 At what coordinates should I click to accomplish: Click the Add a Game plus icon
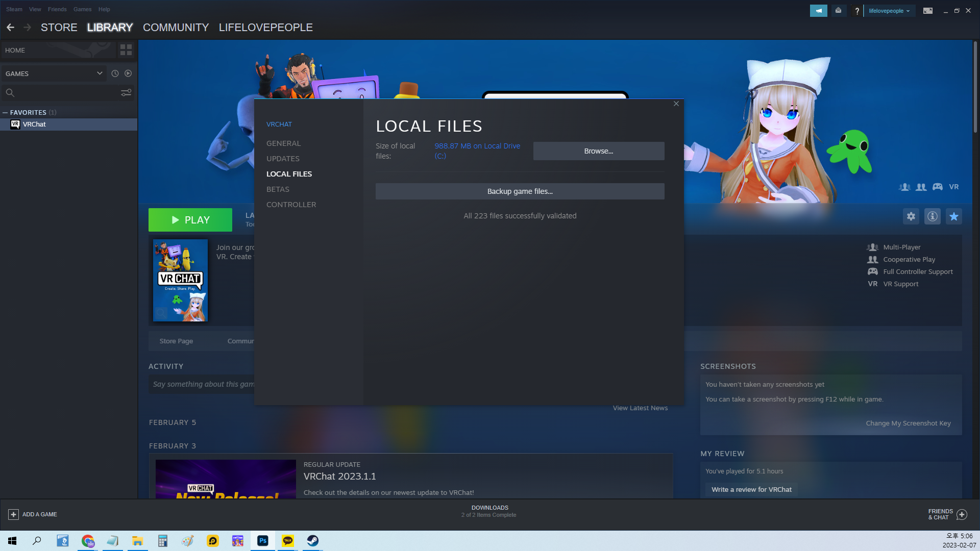click(x=14, y=514)
